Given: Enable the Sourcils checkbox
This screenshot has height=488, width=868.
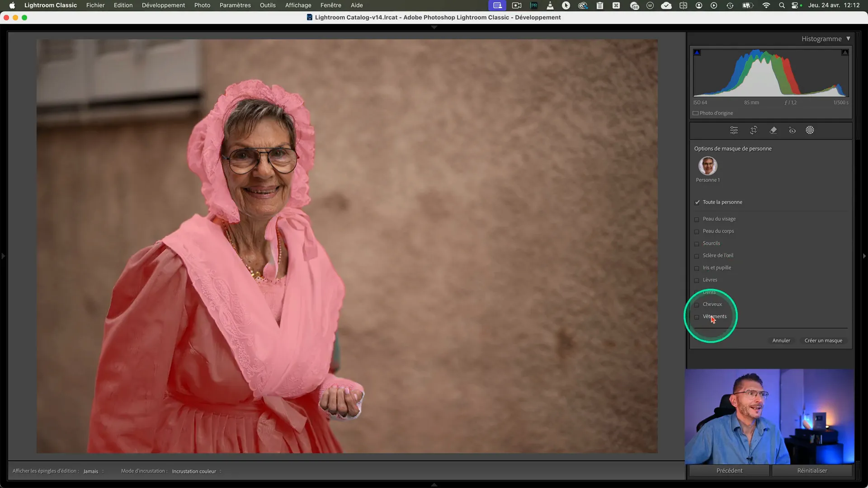Looking at the screenshot, I should tap(697, 244).
